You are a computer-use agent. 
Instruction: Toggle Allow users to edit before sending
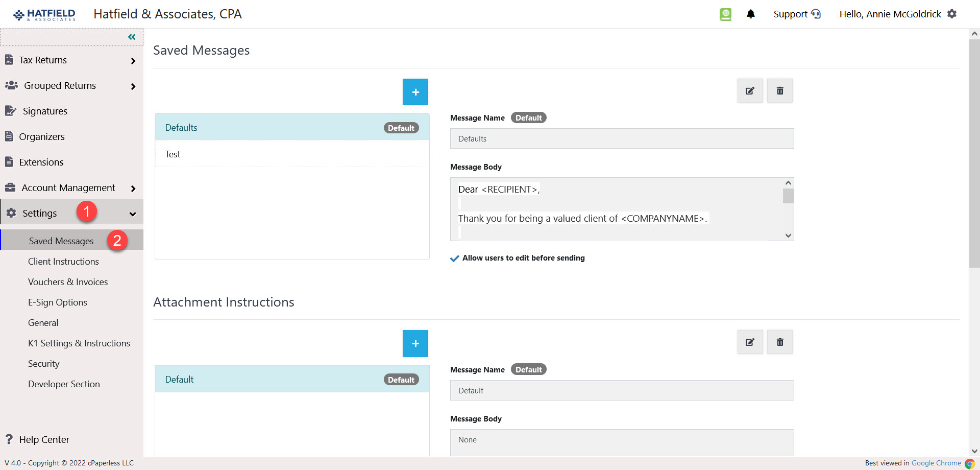tap(454, 258)
